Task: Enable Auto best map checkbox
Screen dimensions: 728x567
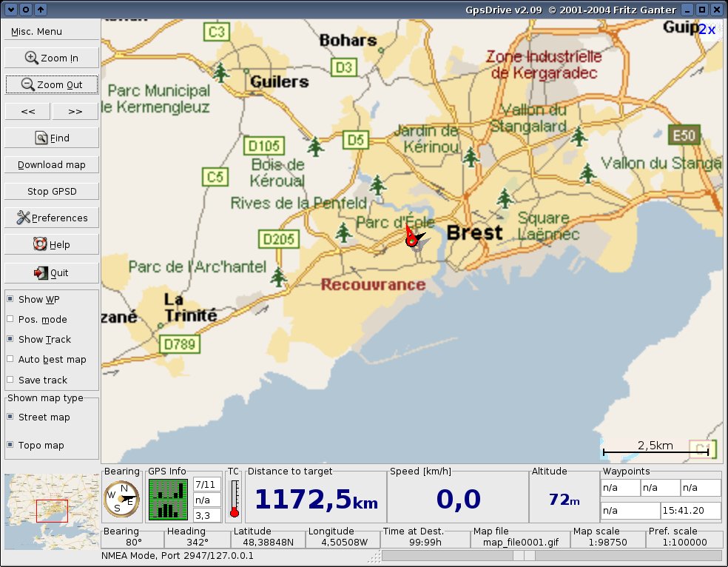Action: coord(10,359)
